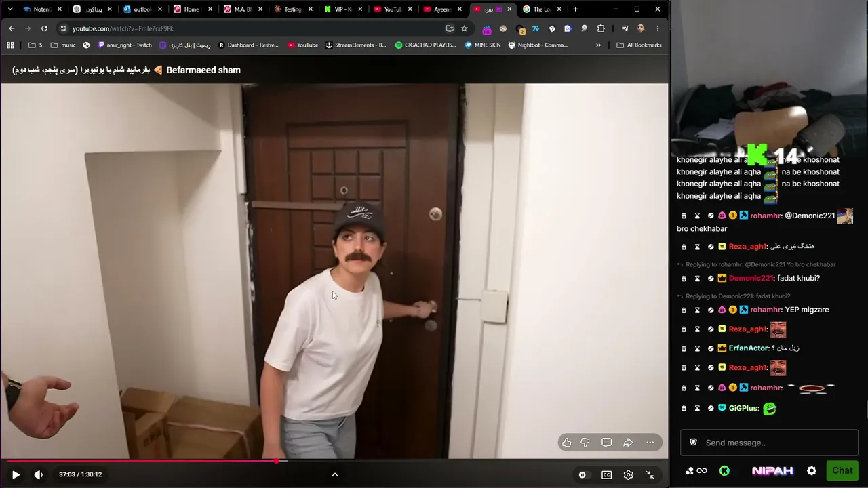Delete GiGPlus's chat message

click(x=684, y=409)
